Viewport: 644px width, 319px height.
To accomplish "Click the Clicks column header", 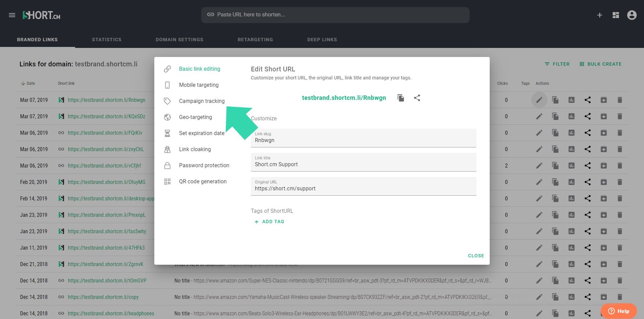I will pyautogui.click(x=502, y=83).
